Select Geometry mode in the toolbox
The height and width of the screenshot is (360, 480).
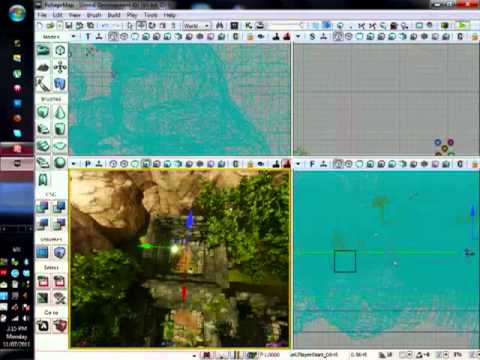tap(60, 51)
